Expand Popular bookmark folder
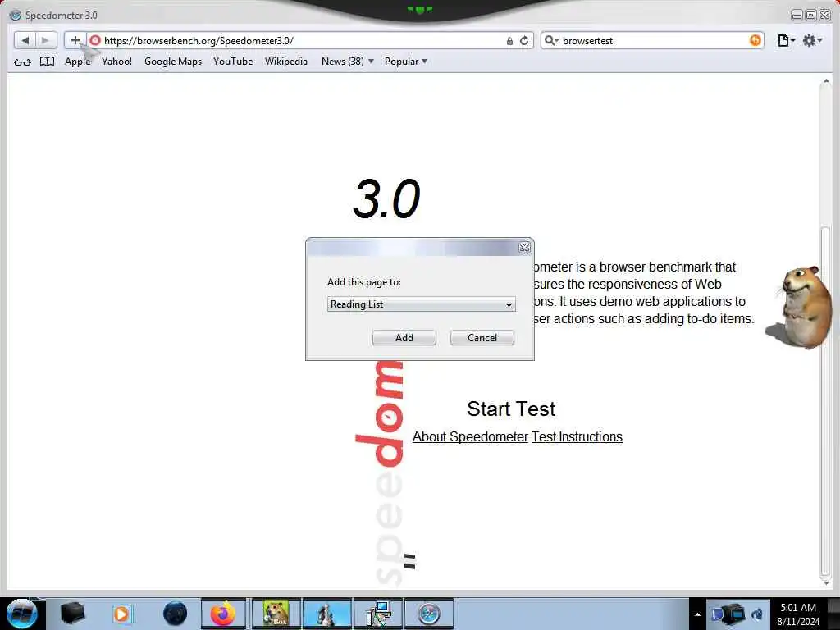 [405, 62]
